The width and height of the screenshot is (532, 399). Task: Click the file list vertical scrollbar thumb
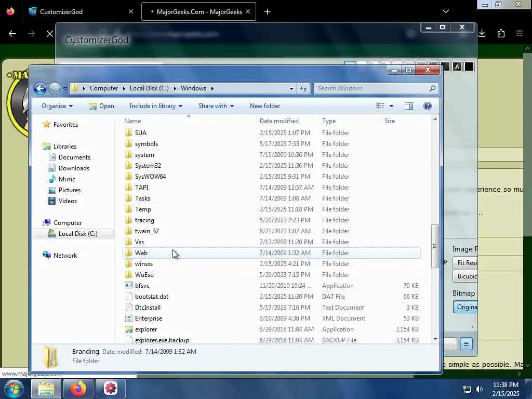click(435, 246)
